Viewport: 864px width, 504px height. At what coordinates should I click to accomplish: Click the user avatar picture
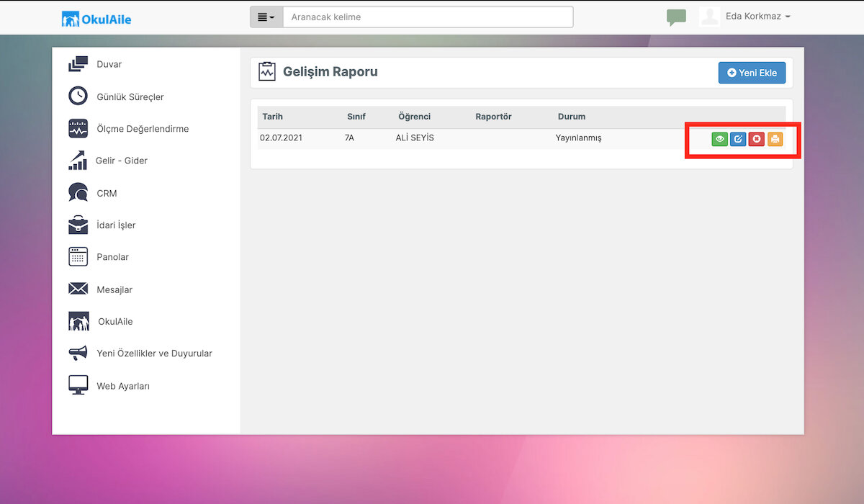(710, 17)
